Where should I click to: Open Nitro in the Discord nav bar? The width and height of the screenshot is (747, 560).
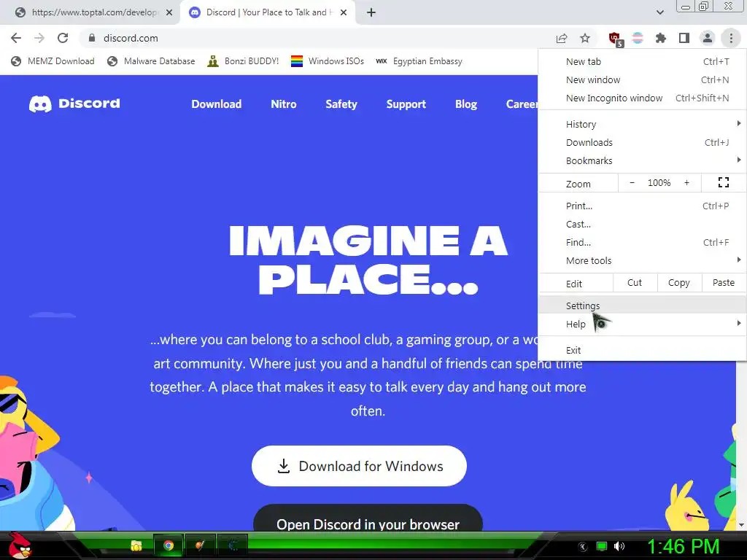click(x=284, y=104)
